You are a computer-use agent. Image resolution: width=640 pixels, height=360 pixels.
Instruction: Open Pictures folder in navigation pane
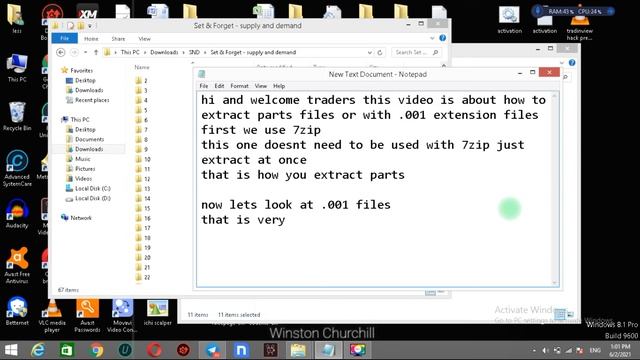pyautogui.click(x=85, y=169)
